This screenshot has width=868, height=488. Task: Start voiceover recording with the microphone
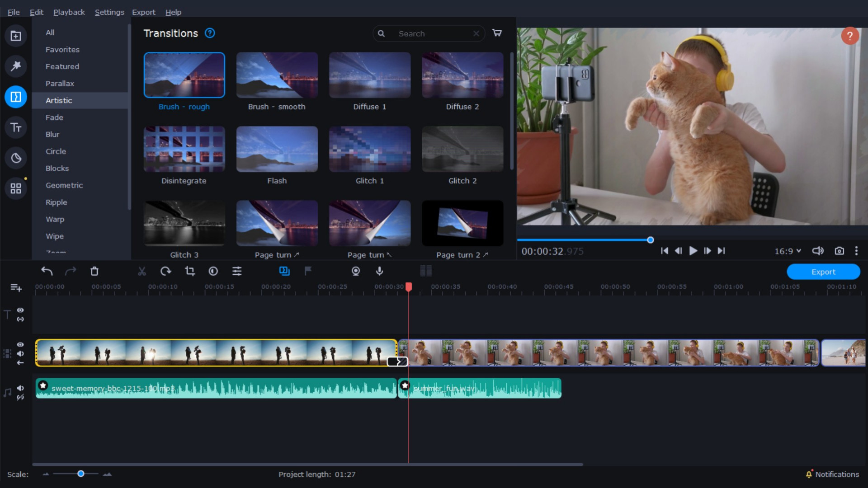379,271
